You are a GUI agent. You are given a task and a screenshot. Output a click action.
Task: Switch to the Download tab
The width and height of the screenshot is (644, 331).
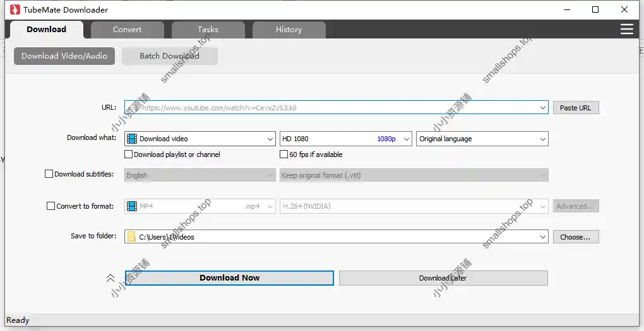coord(47,30)
